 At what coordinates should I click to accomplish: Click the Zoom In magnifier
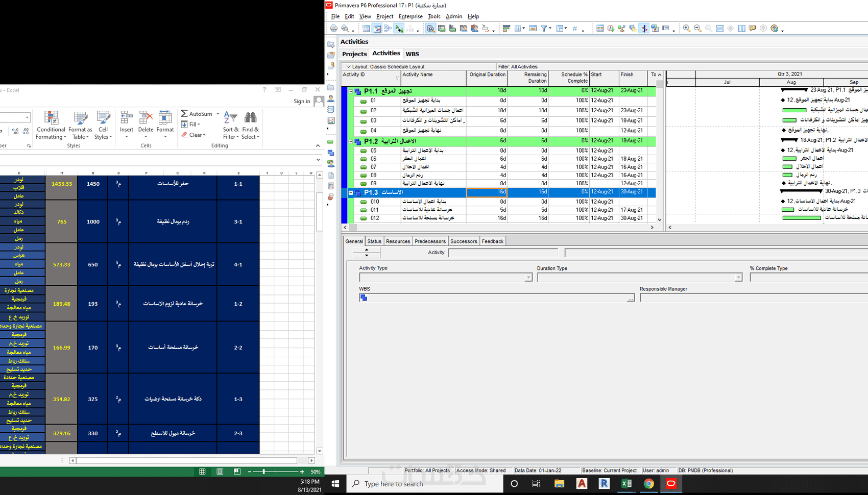[687, 29]
